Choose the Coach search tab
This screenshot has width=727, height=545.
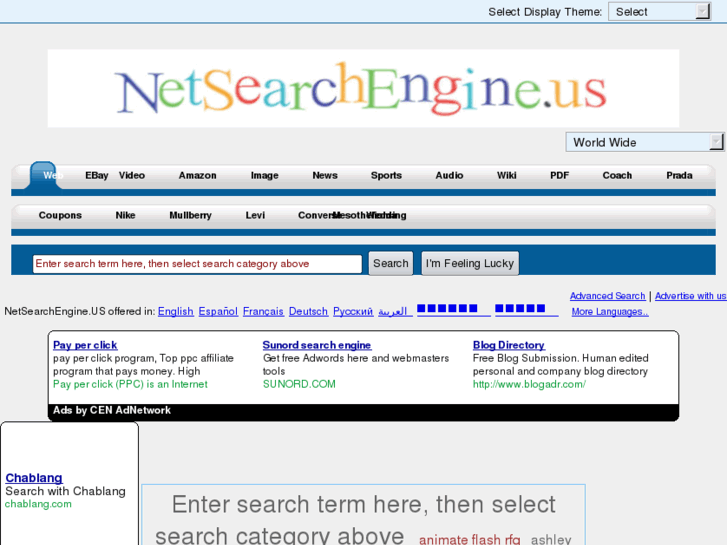pos(617,175)
